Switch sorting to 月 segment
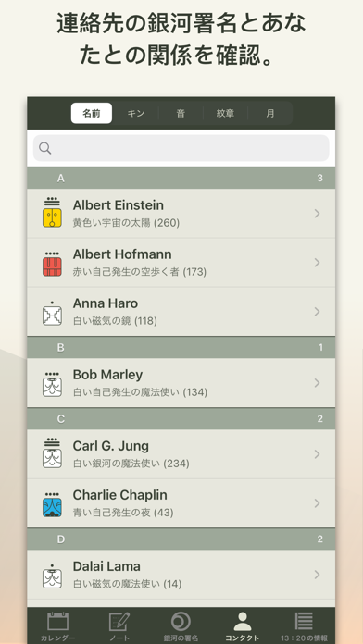 tap(269, 114)
